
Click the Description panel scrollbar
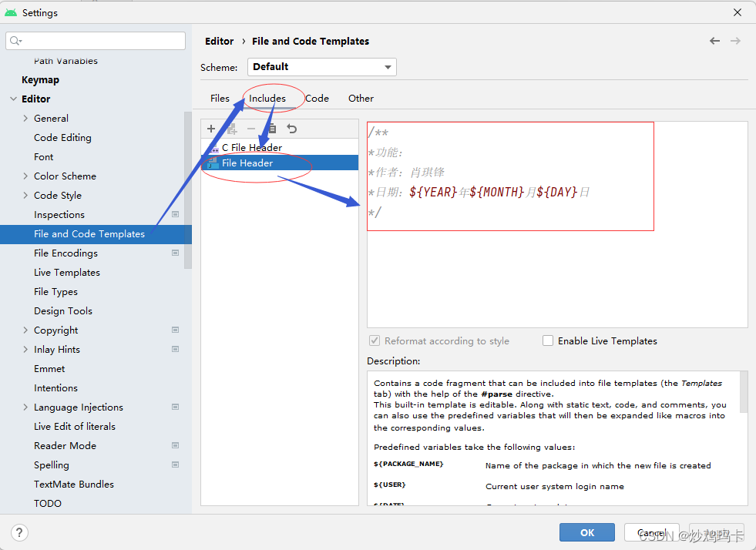(744, 392)
